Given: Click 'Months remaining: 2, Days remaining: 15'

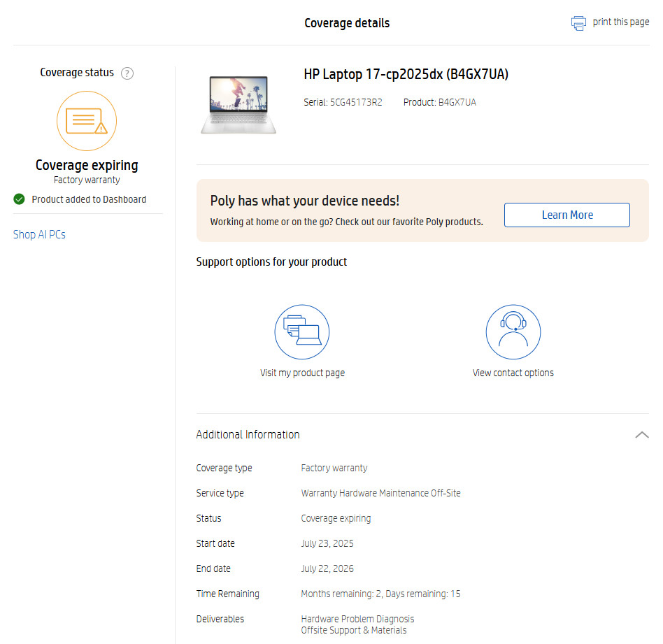Looking at the screenshot, I should (x=380, y=594).
